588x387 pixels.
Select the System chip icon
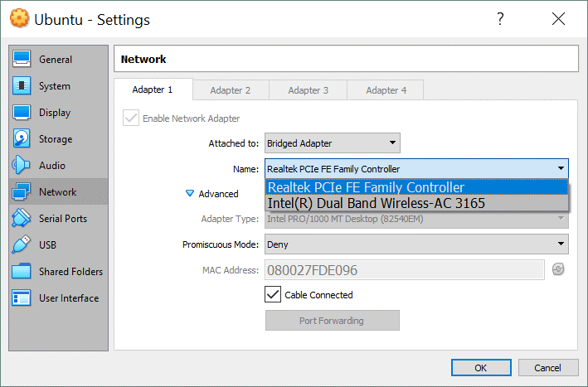pos(22,86)
